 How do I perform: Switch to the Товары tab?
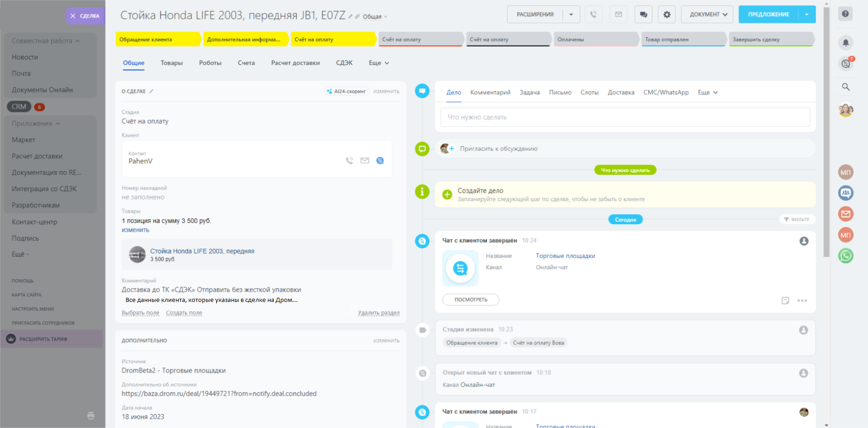171,63
